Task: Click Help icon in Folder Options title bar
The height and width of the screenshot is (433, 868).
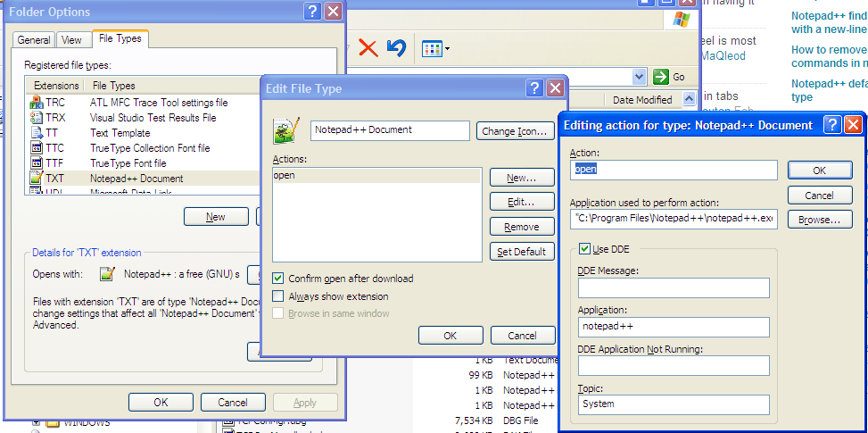Action: click(312, 11)
